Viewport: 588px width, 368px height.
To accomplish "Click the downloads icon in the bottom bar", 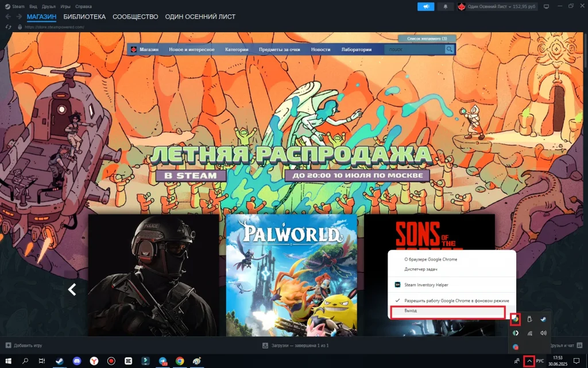I will point(265,345).
